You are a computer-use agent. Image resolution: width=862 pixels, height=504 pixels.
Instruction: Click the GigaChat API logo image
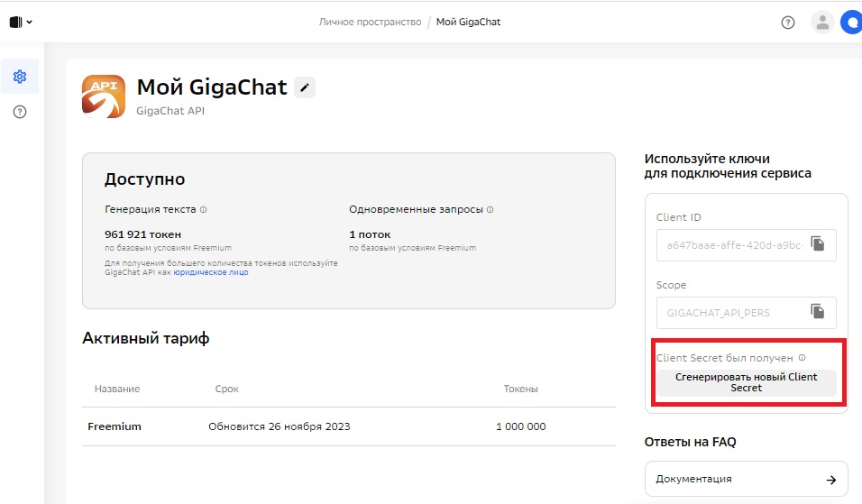pyautogui.click(x=104, y=96)
